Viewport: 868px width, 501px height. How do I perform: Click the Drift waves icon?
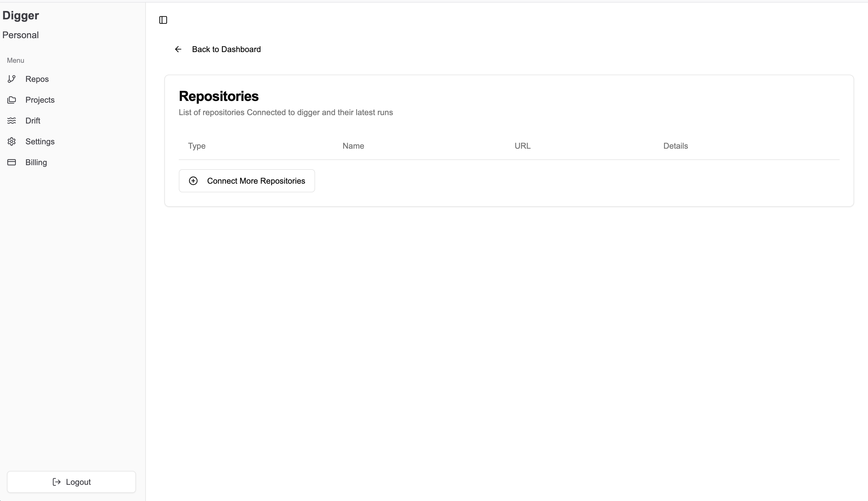12,121
